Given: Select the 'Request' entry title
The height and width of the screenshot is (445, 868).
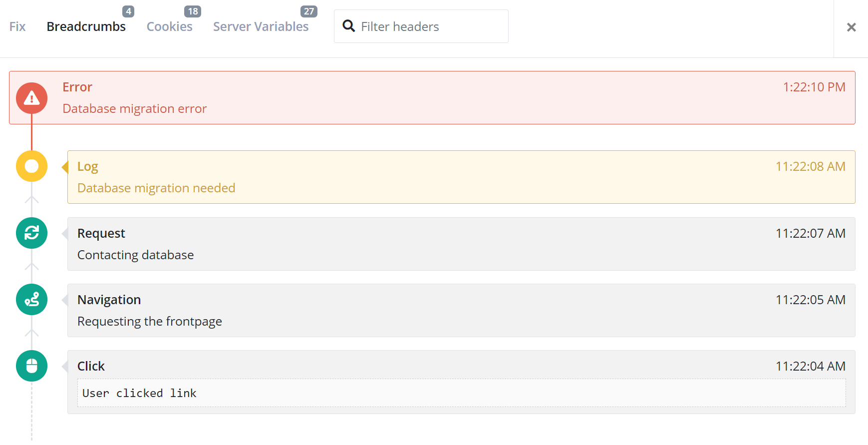Looking at the screenshot, I should point(101,234).
